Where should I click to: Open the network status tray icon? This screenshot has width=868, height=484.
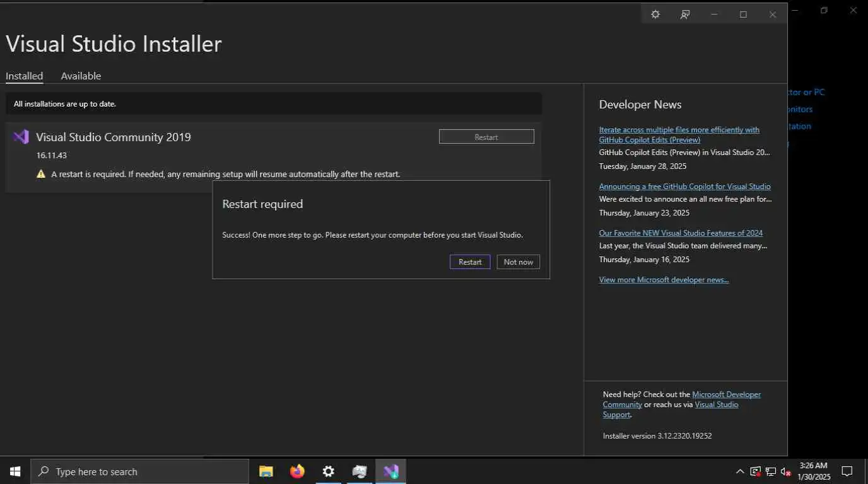click(x=771, y=471)
